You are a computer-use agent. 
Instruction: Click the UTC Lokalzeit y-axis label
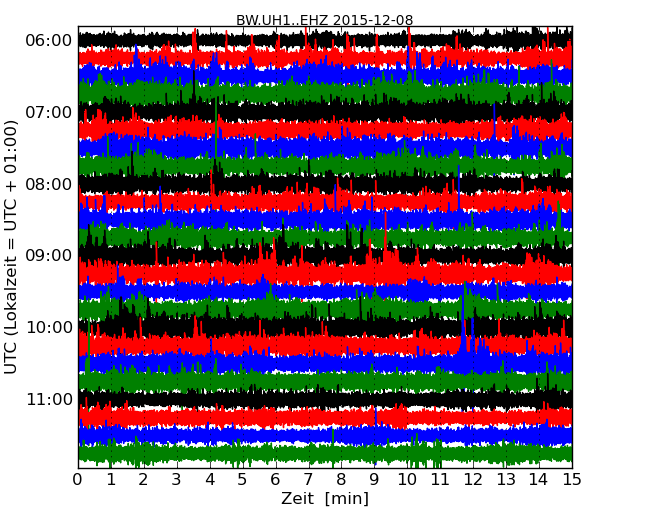click(x=12, y=247)
